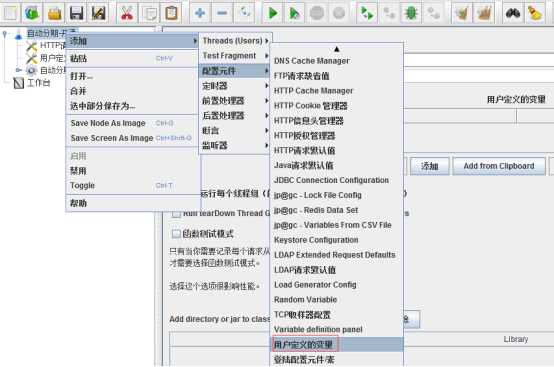
Task: Click the Library column header
Action: 515,339
